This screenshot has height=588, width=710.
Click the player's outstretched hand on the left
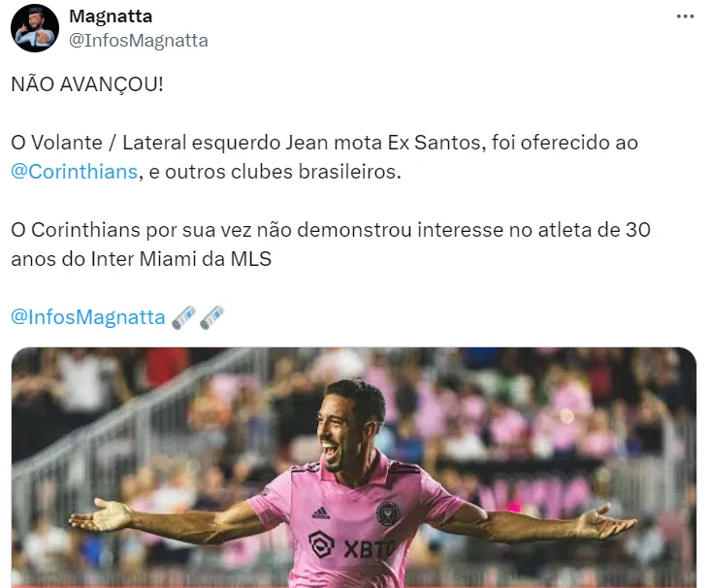(101, 515)
